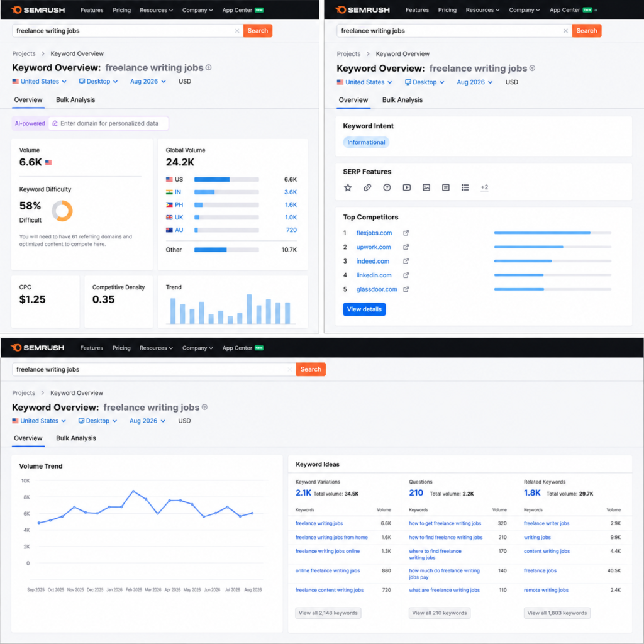Click plus-circle icon beside keyword title, top-right panel
The width and height of the screenshot is (644, 644).
pyautogui.click(x=532, y=68)
